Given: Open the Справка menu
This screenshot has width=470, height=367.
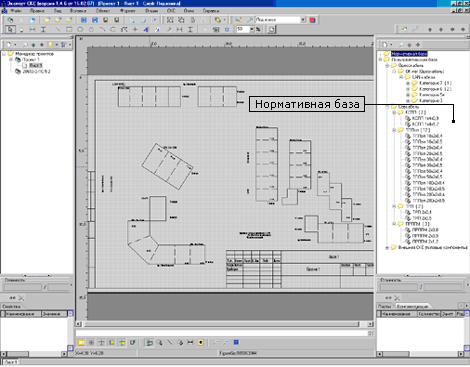Looking at the screenshot, I should point(211,11).
